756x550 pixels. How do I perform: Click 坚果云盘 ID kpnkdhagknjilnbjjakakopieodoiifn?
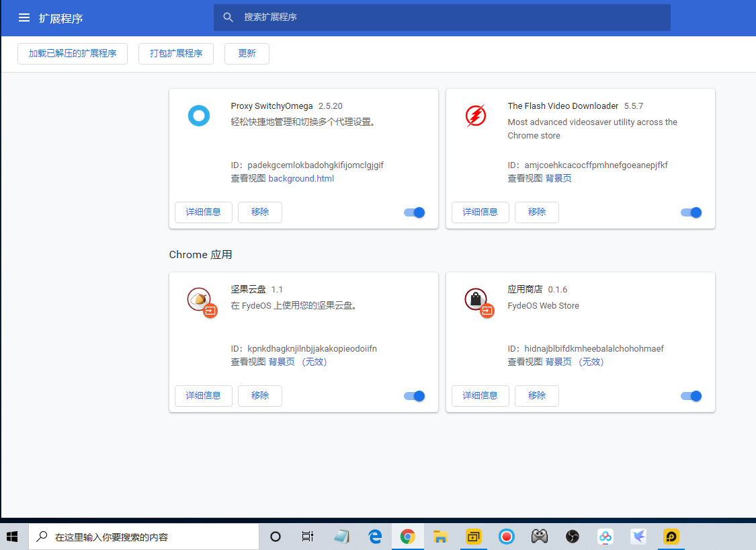pos(312,348)
